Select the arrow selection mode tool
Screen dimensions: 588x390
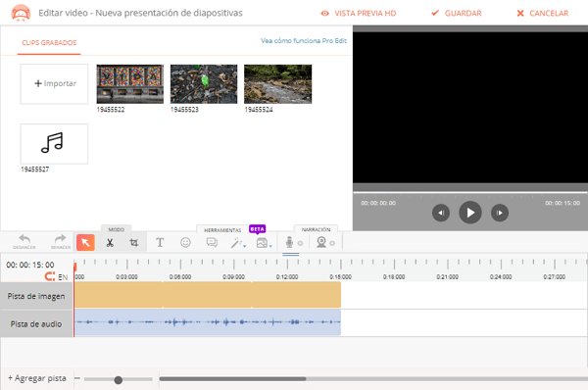coord(85,243)
